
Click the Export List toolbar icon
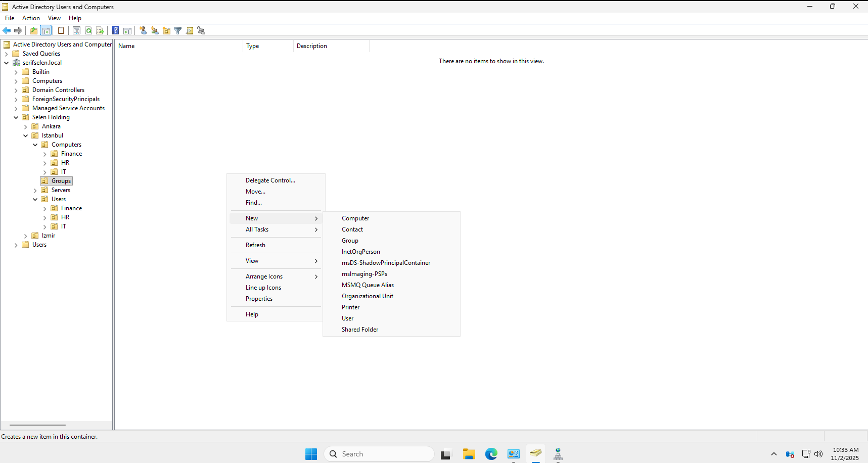coord(100,31)
